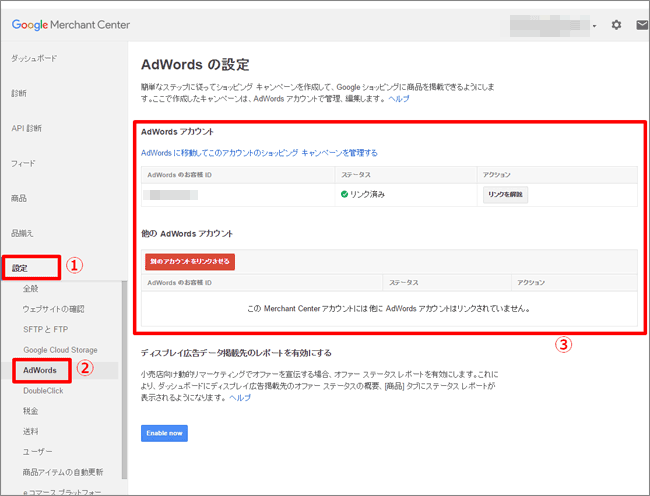Viewport: 650px width, 496px height.
Task: Open ダッシュボード in the sidebar
Action: (34, 58)
